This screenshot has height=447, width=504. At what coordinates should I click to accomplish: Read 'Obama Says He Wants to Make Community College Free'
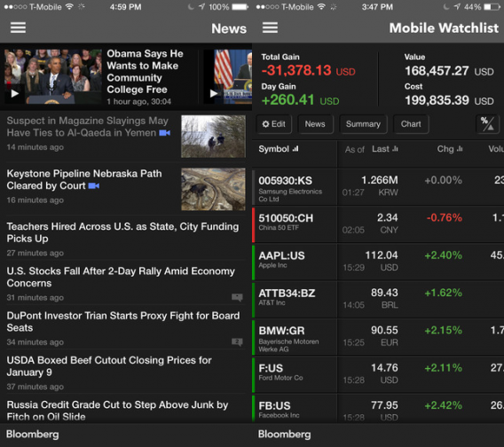tap(145, 71)
